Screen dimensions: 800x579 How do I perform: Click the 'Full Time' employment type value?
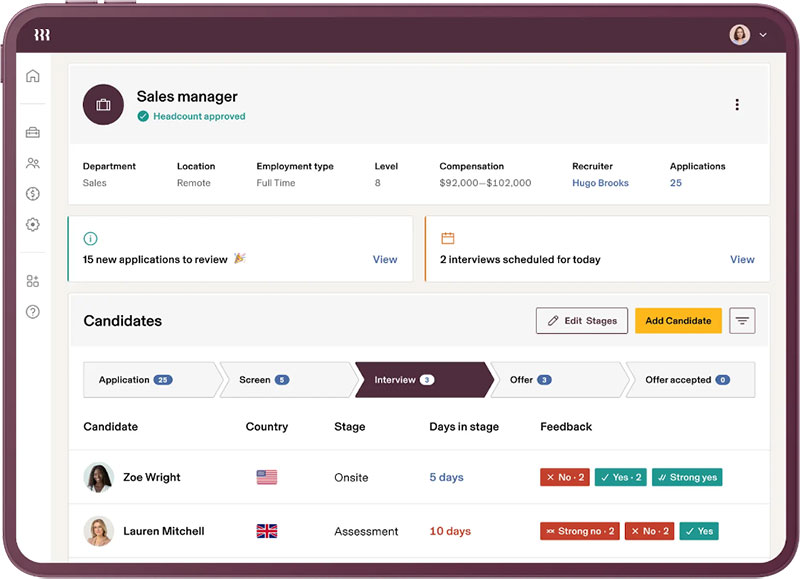[276, 183]
